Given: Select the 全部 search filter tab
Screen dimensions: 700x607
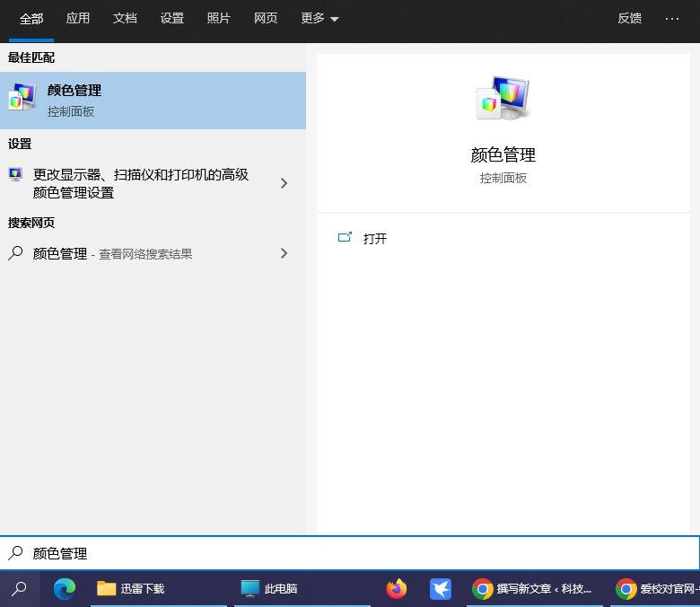Looking at the screenshot, I should coord(31,19).
